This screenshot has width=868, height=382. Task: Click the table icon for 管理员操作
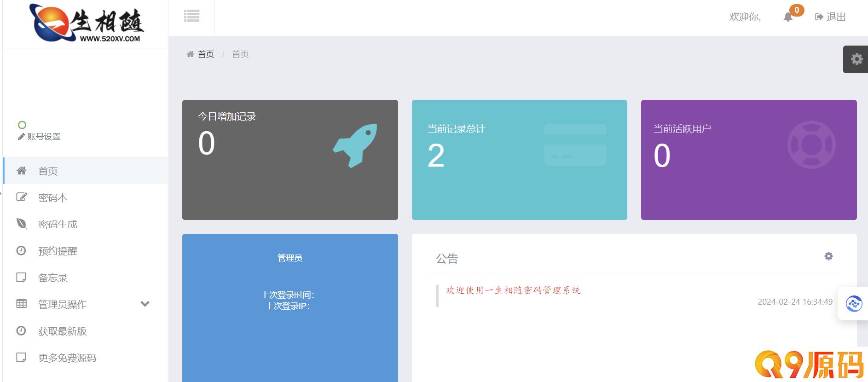[x=22, y=304]
